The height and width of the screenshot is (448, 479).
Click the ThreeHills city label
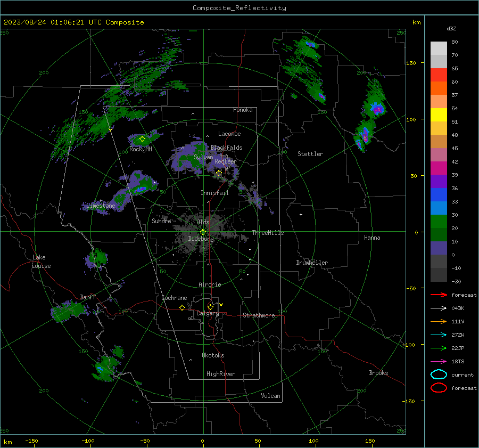[268, 233]
